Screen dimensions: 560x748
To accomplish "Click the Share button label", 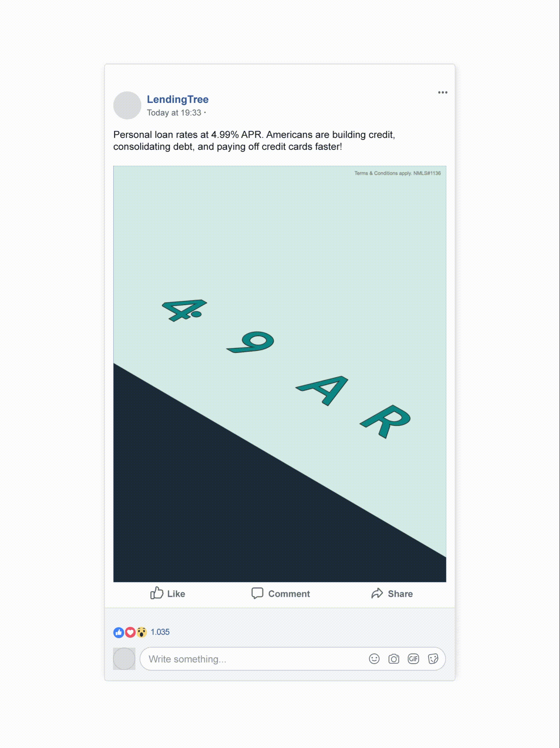I will click(400, 594).
